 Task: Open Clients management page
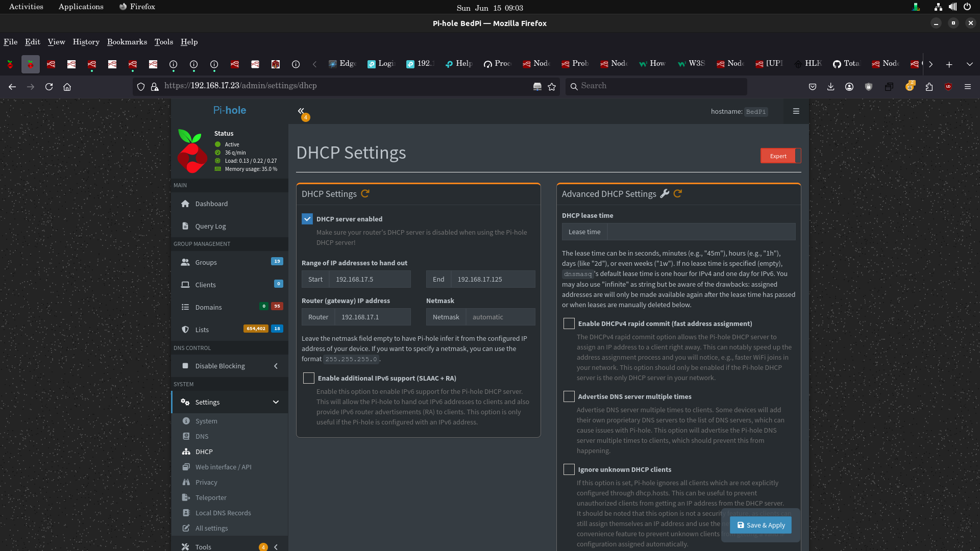pos(230,285)
